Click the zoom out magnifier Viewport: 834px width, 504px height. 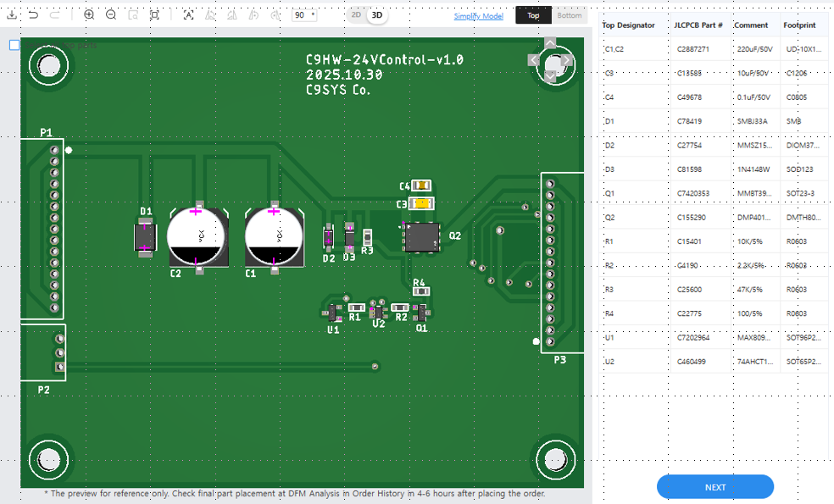click(111, 14)
